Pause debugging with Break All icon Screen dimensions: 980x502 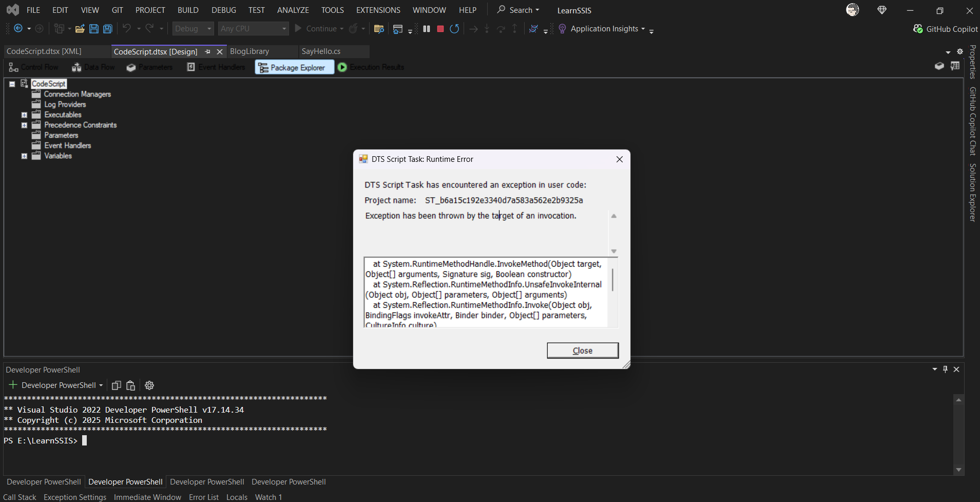(x=427, y=29)
